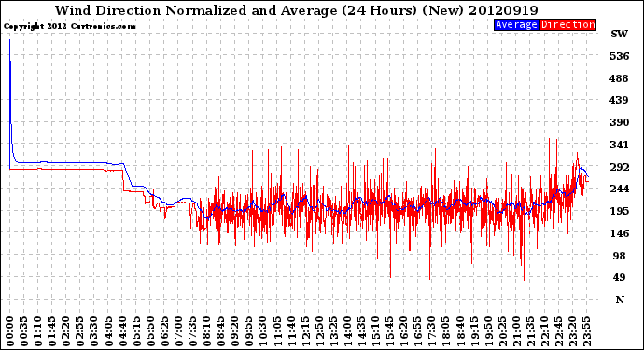Click the 14:35 time label
This screenshot has width=644, height=350.
coord(361,331)
